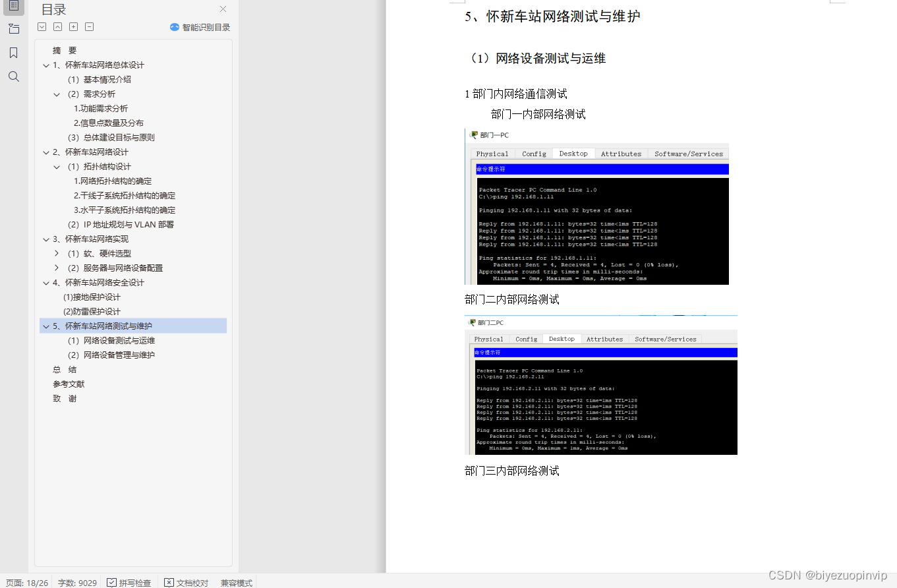Click document heading 5、怀新车站网络测试与维护
The image size is (897, 588).
click(552, 16)
